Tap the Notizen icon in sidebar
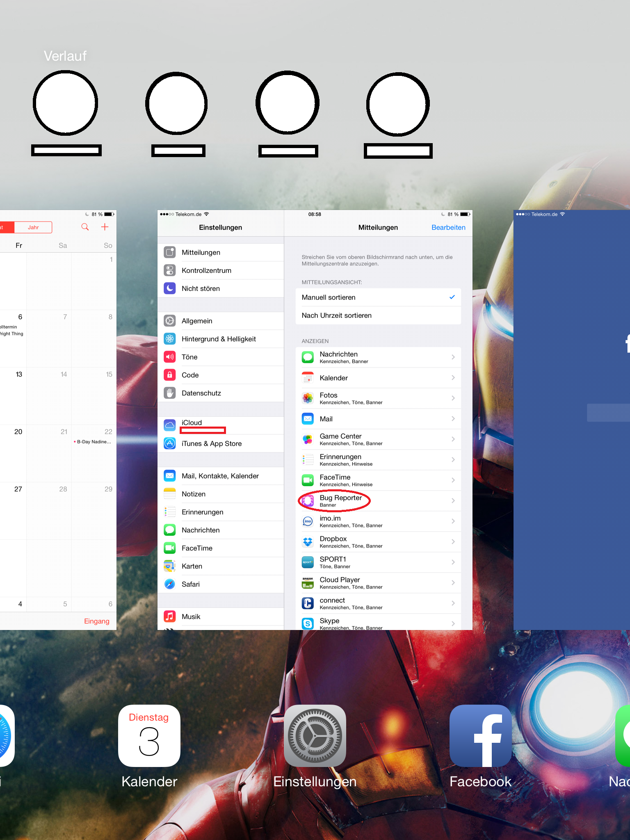630x840 pixels. click(170, 494)
